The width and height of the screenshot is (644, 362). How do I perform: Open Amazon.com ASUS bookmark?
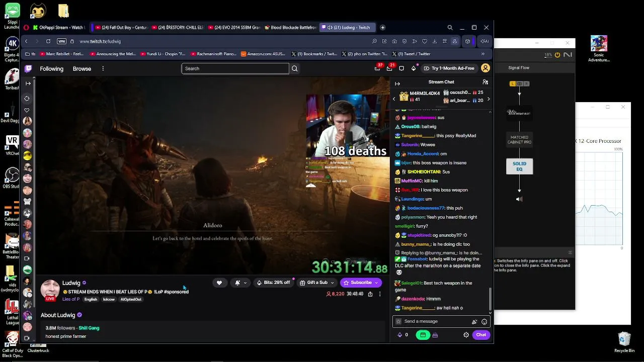pos(263,54)
